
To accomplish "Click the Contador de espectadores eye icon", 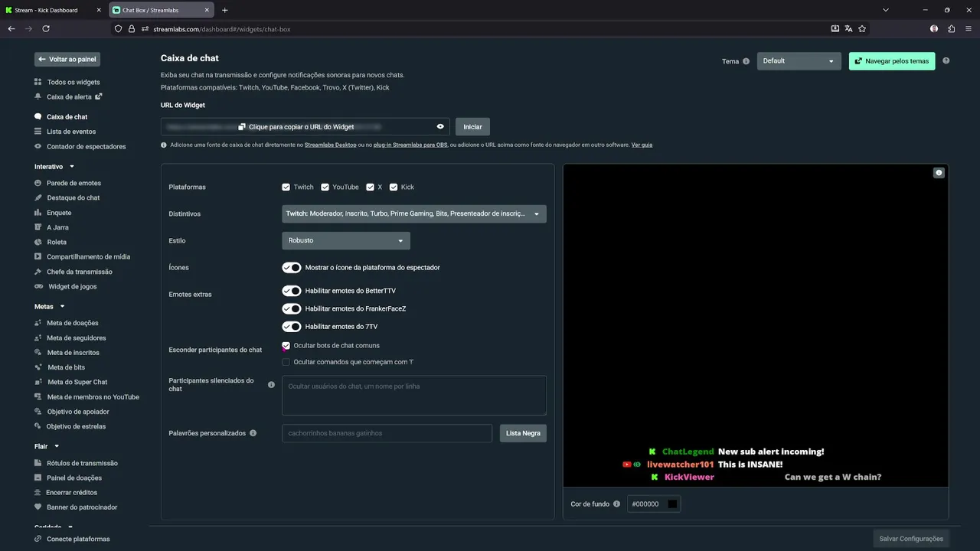I will [x=38, y=146].
